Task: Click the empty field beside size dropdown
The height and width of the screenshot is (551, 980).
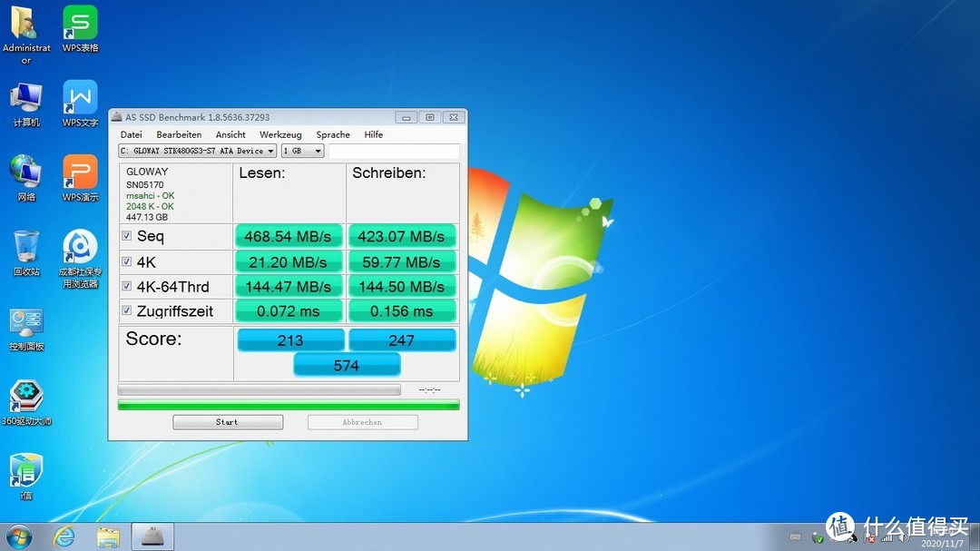Action: (395, 151)
